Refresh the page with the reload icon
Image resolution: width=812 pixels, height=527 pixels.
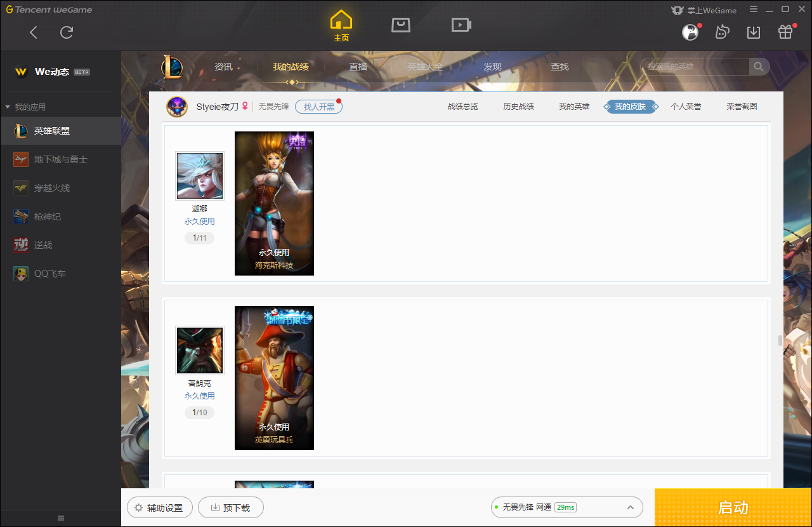(x=67, y=32)
